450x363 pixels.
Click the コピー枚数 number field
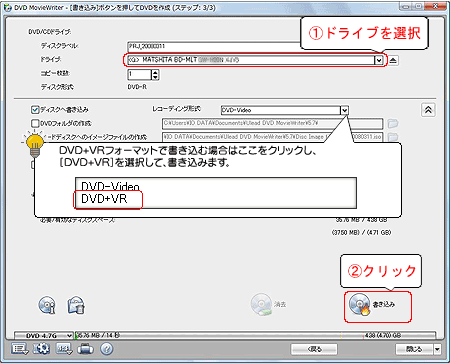coord(139,75)
